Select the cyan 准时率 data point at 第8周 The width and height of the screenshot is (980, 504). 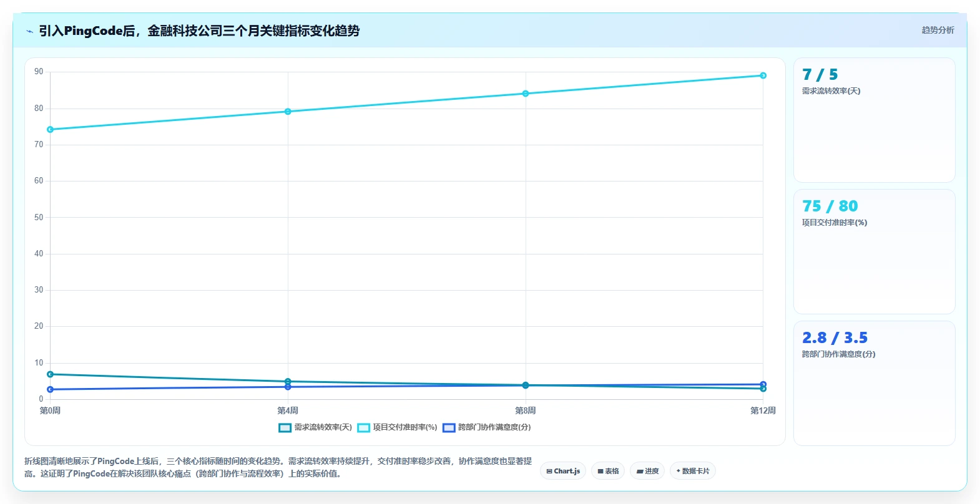pyautogui.click(x=526, y=94)
